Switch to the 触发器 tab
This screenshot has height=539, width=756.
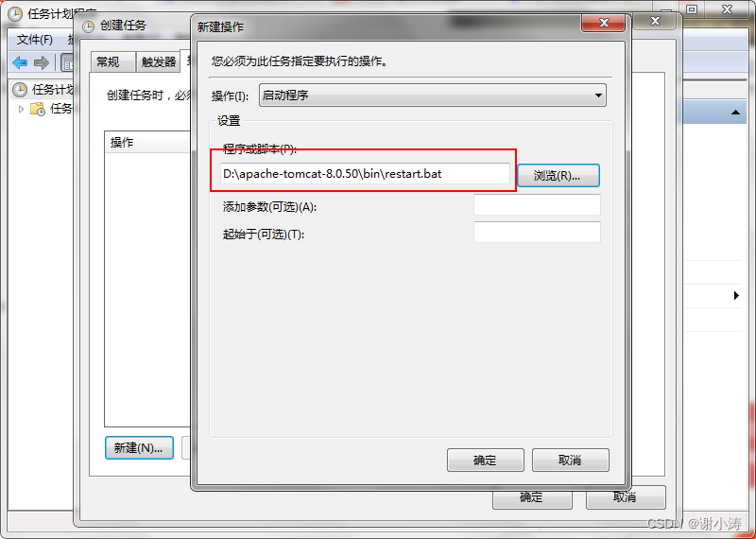click(x=159, y=61)
